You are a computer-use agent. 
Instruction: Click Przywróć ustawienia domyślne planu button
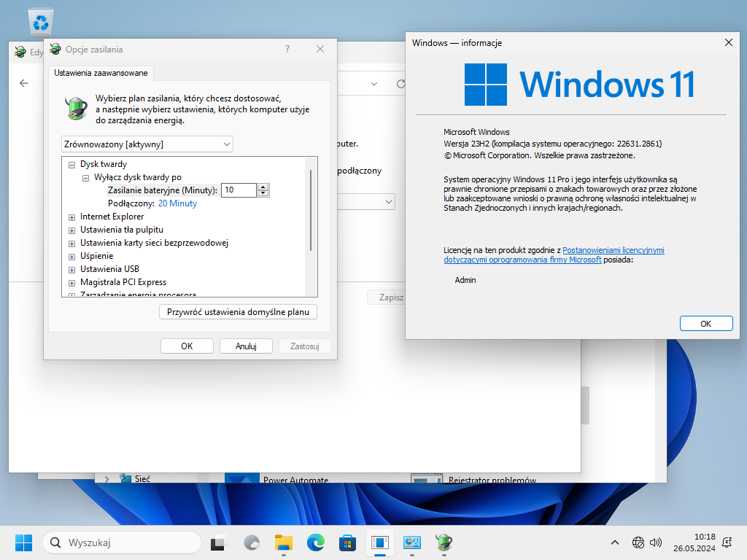pyautogui.click(x=238, y=312)
